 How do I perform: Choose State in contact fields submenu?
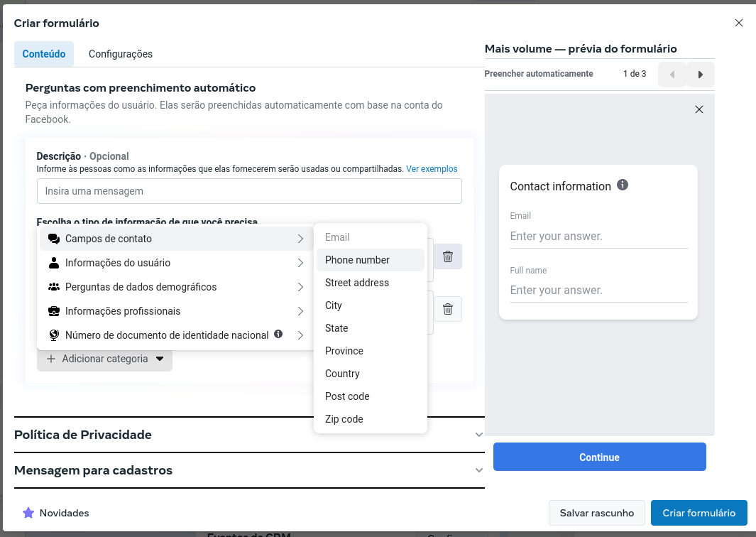(371, 328)
